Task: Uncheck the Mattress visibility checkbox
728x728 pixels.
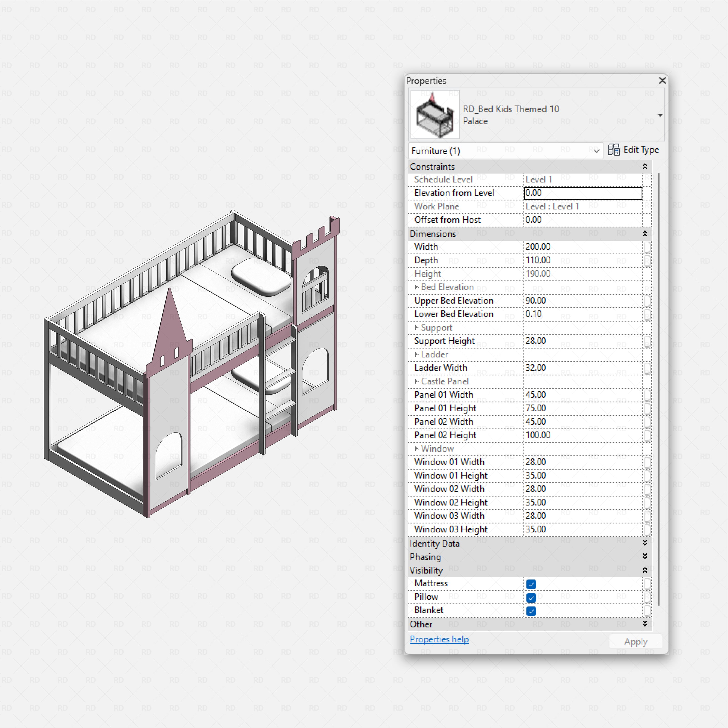Action: point(531,584)
